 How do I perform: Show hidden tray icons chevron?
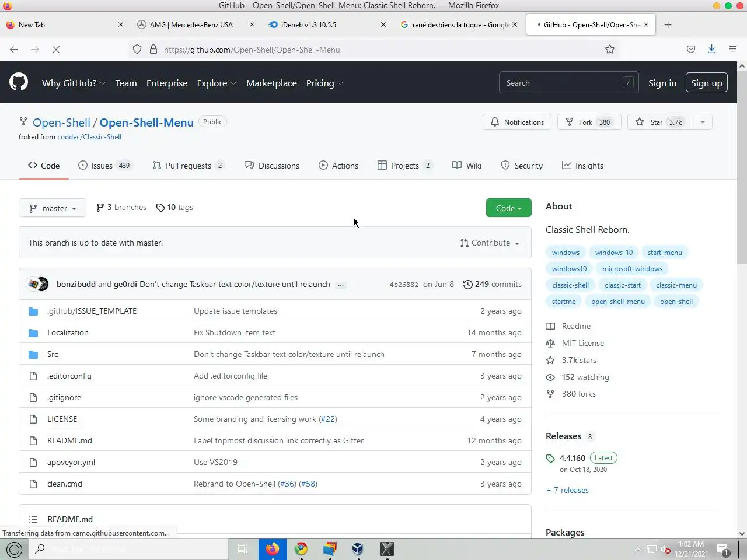pyautogui.click(x=637, y=549)
